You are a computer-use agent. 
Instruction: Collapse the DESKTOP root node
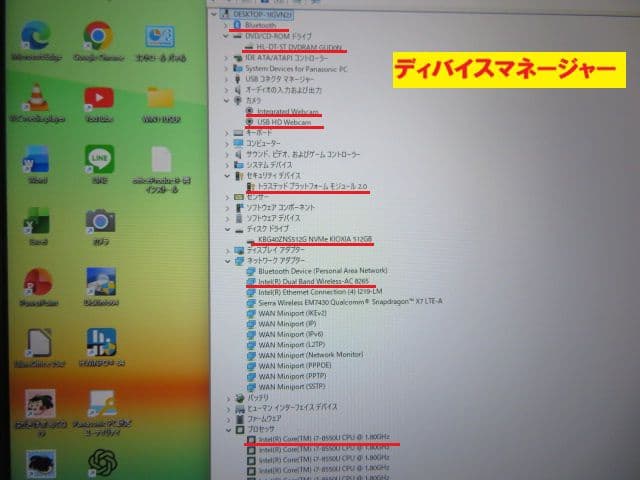click(x=214, y=14)
